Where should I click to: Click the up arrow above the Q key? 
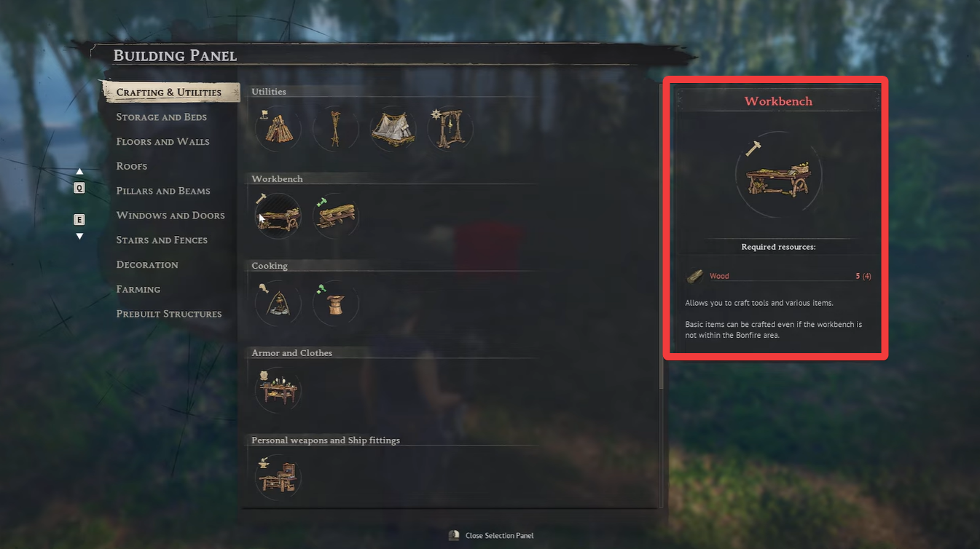(79, 172)
